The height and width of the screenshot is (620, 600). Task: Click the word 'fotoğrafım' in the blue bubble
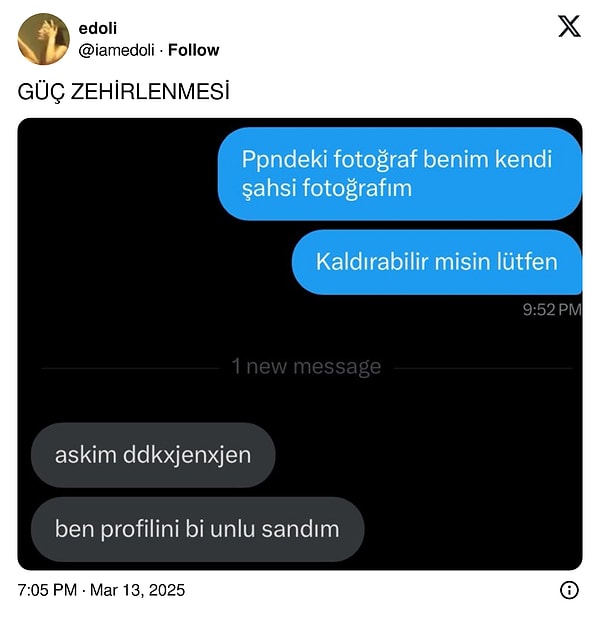click(x=357, y=188)
